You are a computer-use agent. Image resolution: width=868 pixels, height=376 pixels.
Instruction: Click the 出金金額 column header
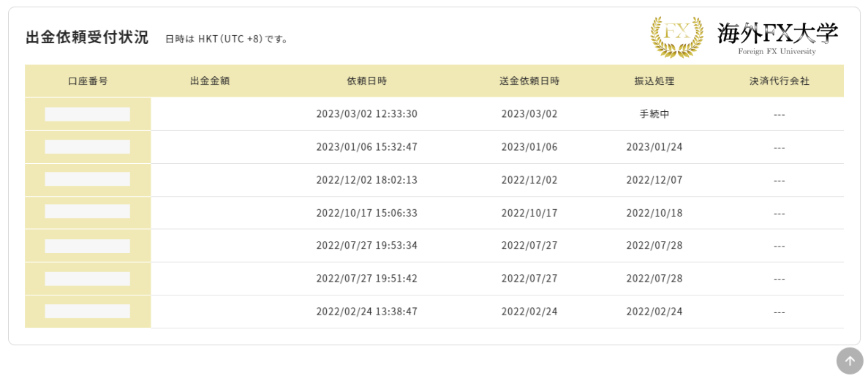210,81
